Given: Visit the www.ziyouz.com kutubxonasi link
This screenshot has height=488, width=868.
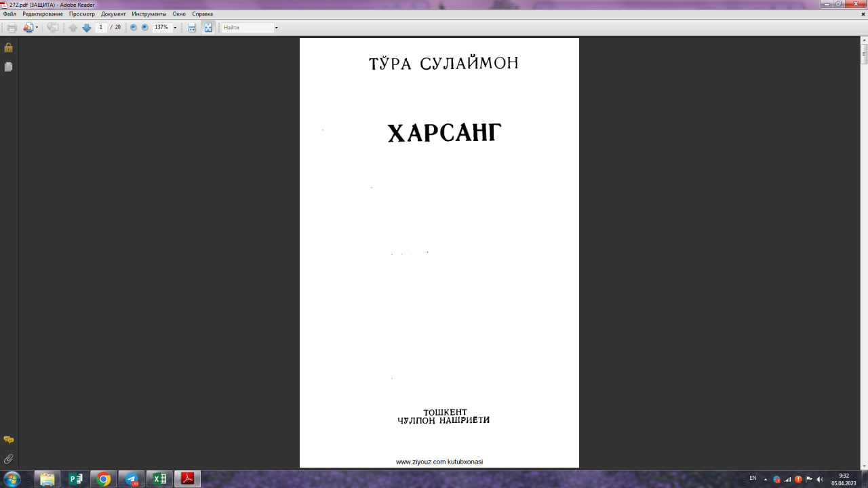Looking at the screenshot, I should pos(441,462).
